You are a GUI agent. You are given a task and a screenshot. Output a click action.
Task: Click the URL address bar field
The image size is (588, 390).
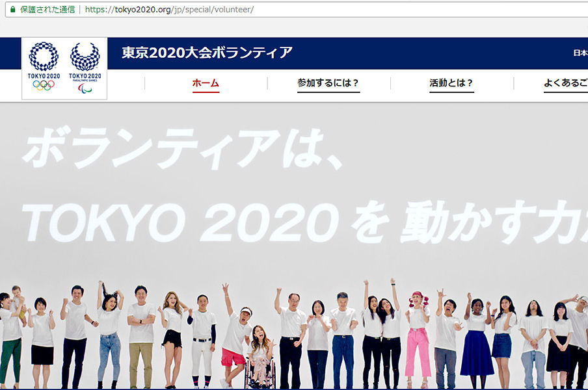click(x=297, y=9)
